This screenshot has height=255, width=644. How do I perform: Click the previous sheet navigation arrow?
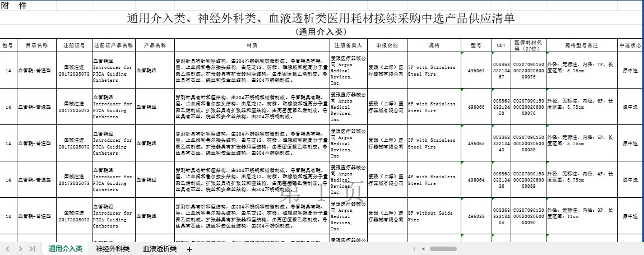click(x=8, y=249)
